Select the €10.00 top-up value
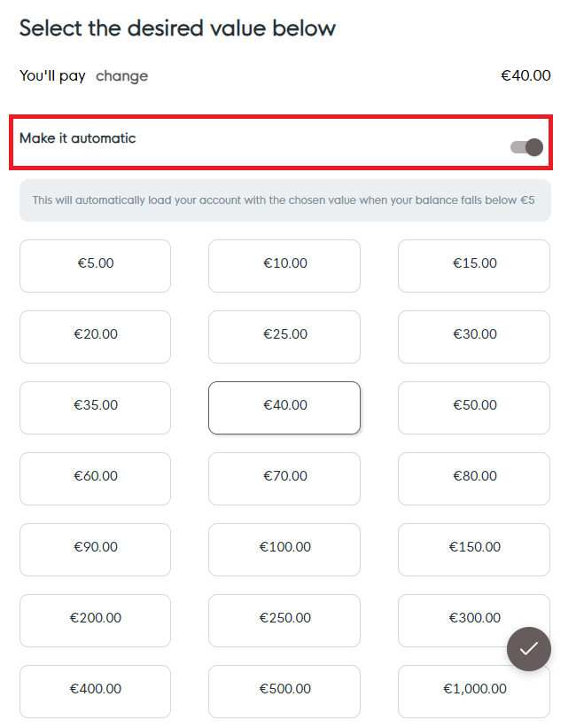Screen dimensions: 576x728 (x=284, y=266)
